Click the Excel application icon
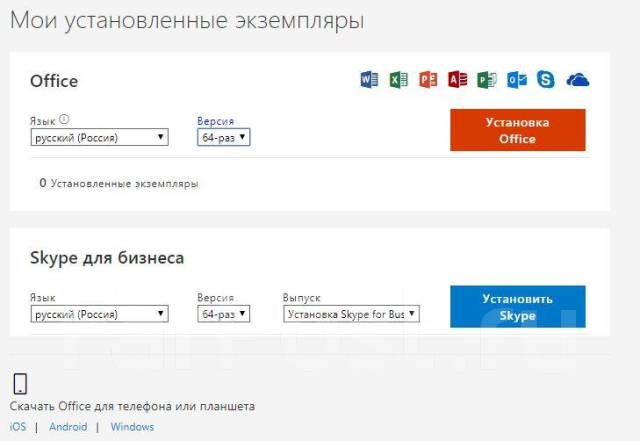 pyautogui.click(x=399, y=80)
